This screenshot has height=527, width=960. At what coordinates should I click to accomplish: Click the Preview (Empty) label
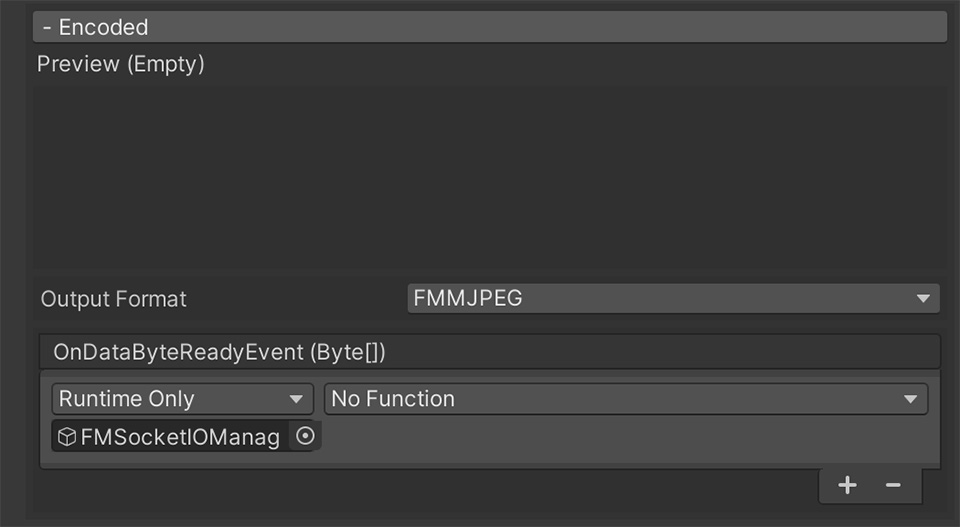point(121,64)
